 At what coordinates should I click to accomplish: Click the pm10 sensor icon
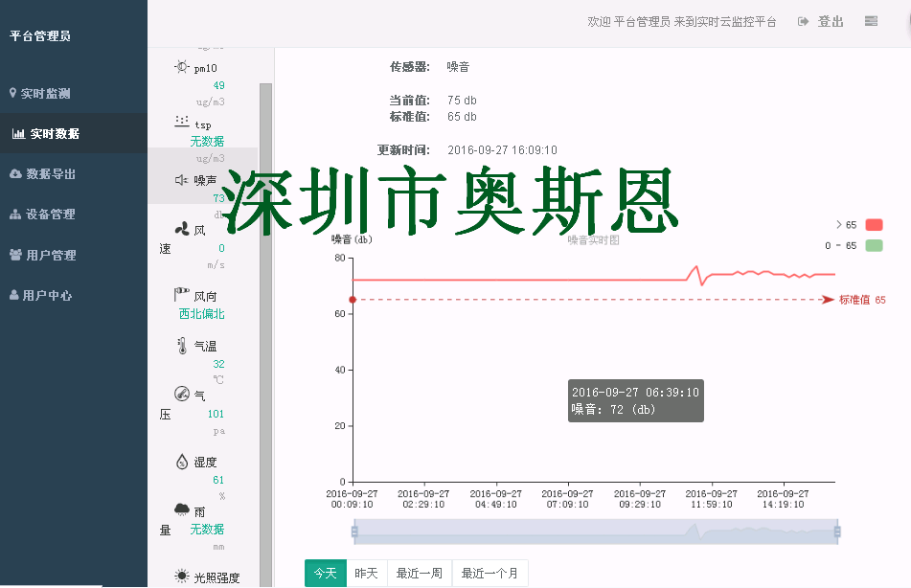pyautogui.click(x=182, y=67)
